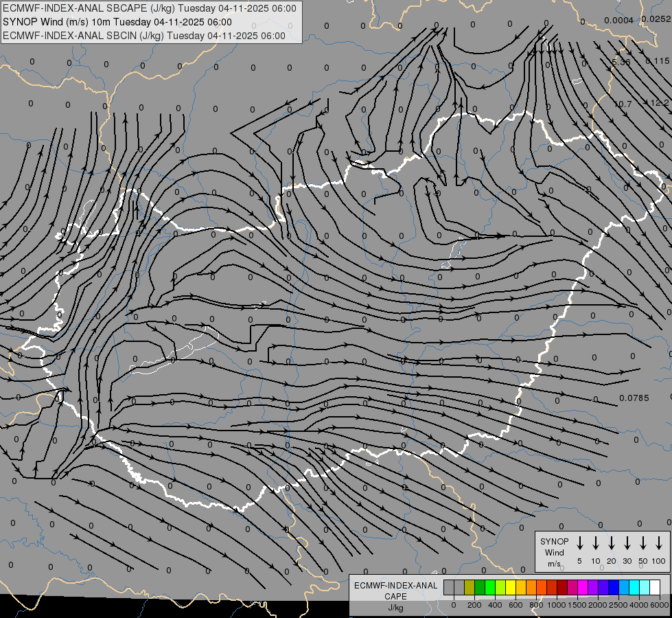Viewport: 672px width, 618px height.
Task: Pick the purple swatch ending at 2000
Action: tap(592, 587)
